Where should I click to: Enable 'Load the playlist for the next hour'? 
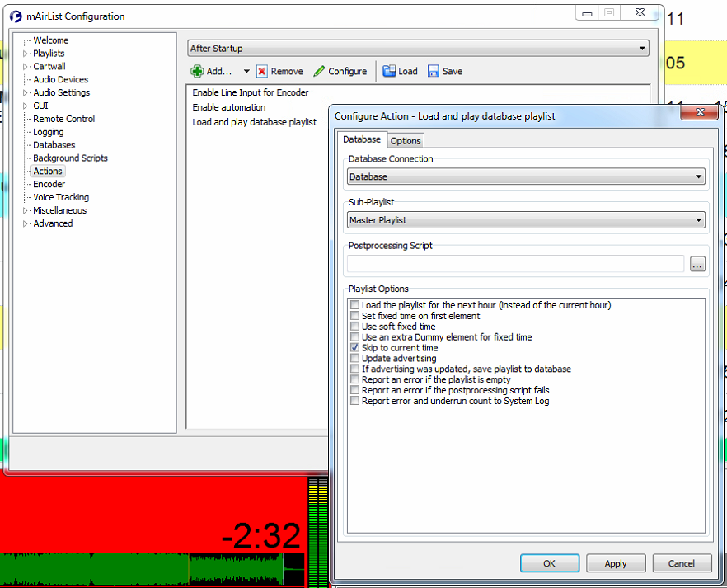[354, 305]
